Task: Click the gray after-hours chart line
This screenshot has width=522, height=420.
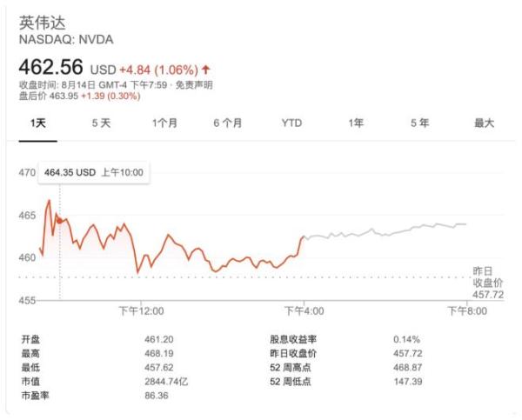Action: click(x=391, y=230)
